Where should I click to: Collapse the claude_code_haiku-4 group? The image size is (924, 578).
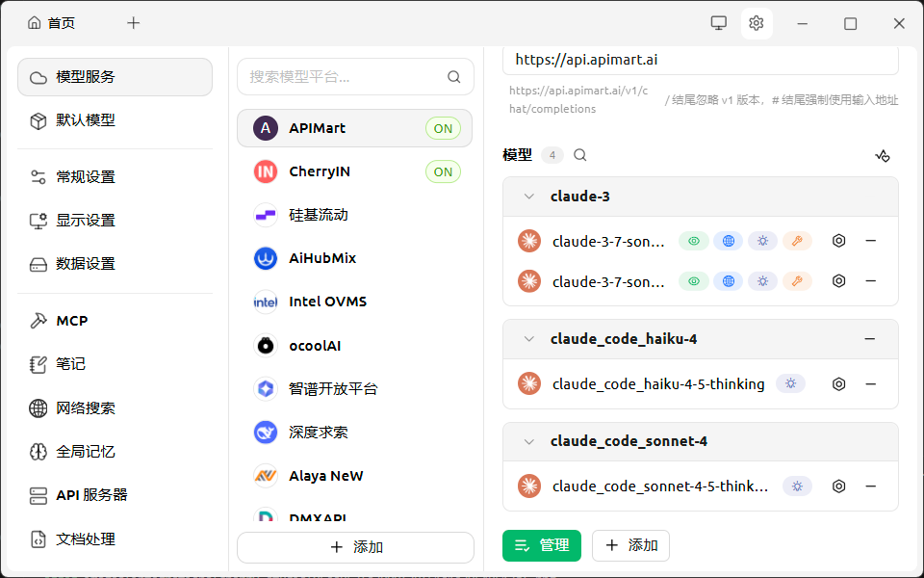tap(529, 339)
